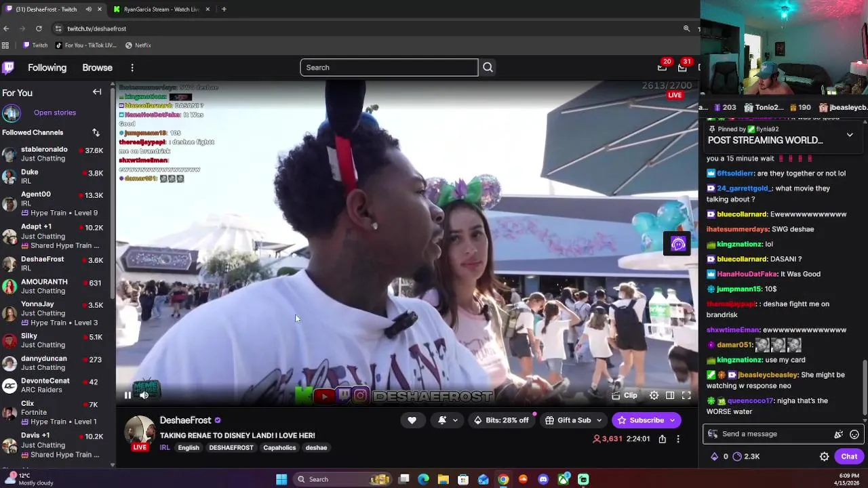The image size is (868, 488).
Task: Share the stream via share icon
Action: 663,439
